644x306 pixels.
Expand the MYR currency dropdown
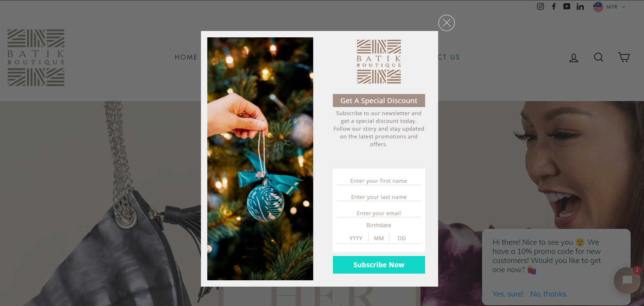609,7
